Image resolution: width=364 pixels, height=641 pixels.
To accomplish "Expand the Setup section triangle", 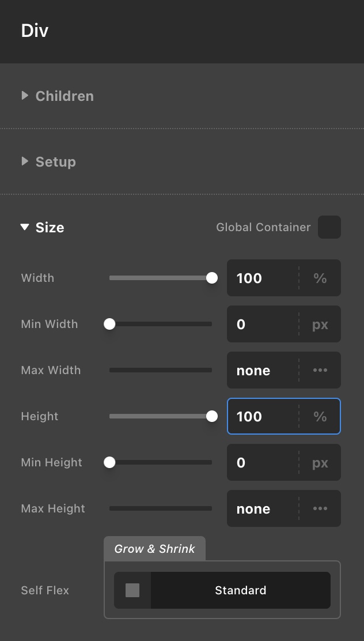I will point(25,161).
